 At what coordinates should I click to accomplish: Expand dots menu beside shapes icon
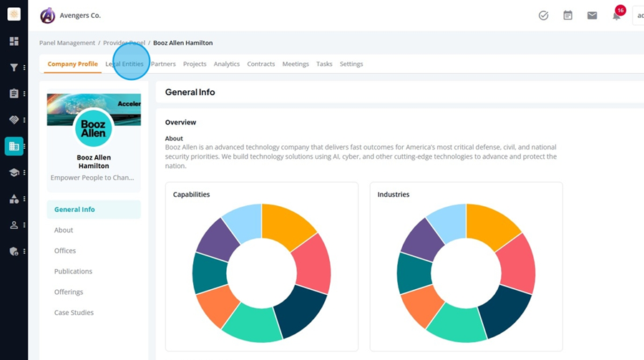(24, 199)
